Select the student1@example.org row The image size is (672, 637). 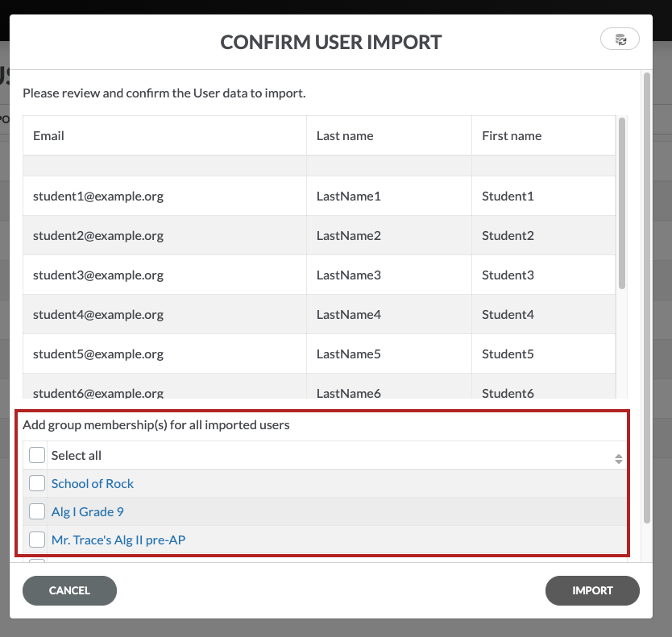coord(98,196)
